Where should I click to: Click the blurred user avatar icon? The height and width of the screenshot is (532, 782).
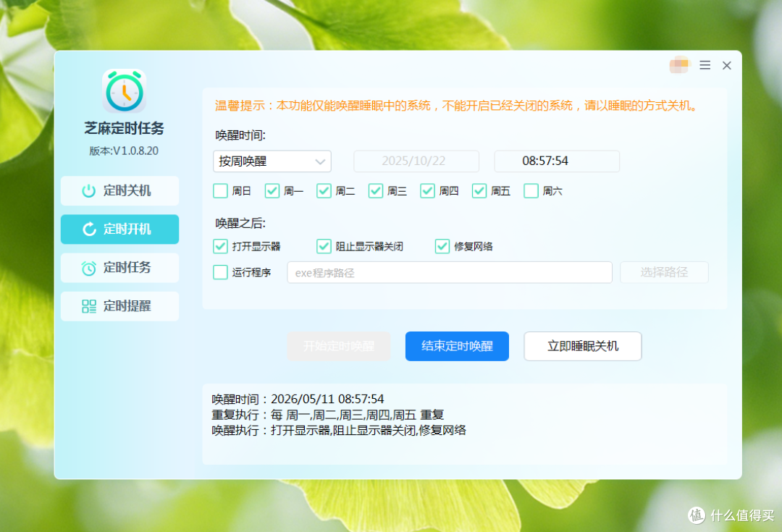pyautogui.click(x=679, y=65)
